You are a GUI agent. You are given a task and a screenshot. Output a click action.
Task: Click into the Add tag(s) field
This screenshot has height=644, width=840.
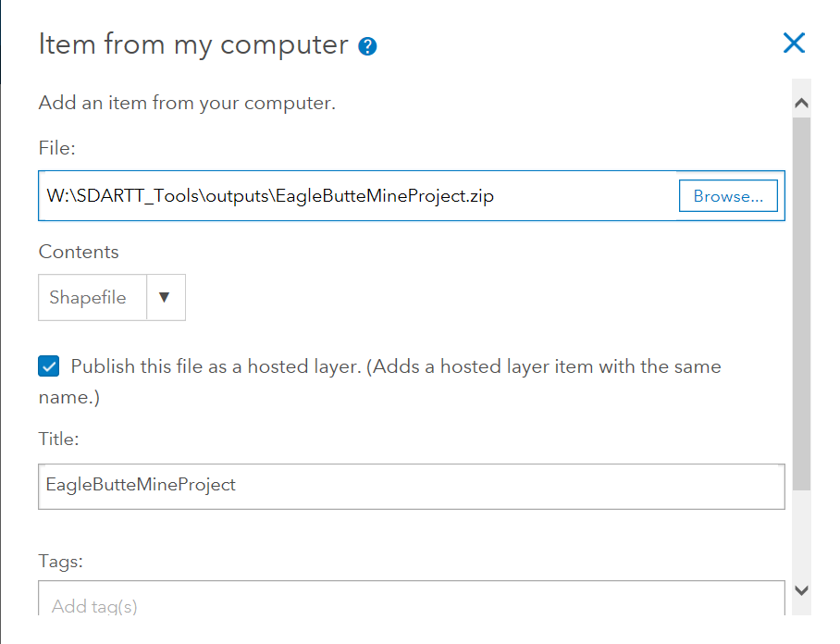click(x=411, y=604)
